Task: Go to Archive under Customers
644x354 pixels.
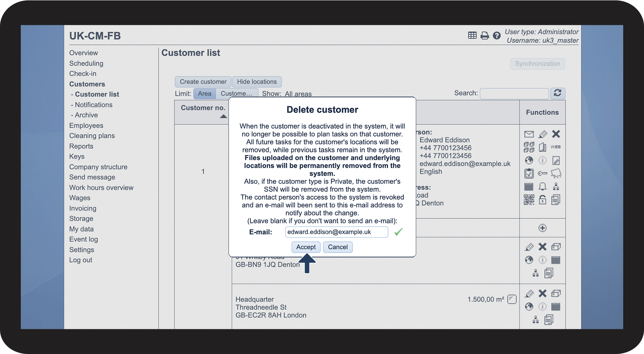Action: click(x=86, y=115)
